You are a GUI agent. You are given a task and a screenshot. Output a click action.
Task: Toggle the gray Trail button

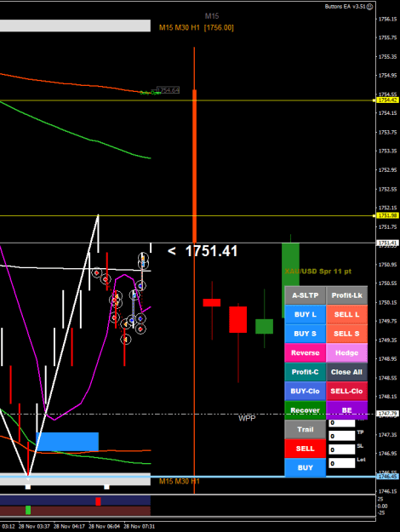pos(305,430)
